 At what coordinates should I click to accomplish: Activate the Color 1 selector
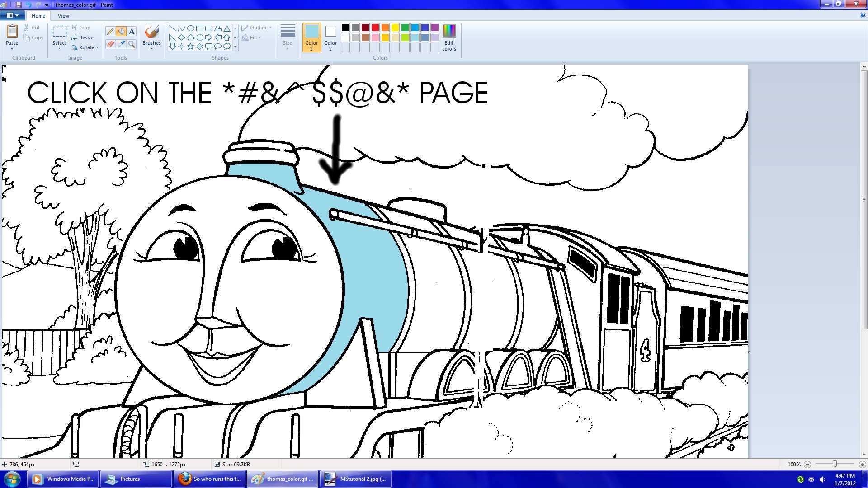click(x=311, y=37)
